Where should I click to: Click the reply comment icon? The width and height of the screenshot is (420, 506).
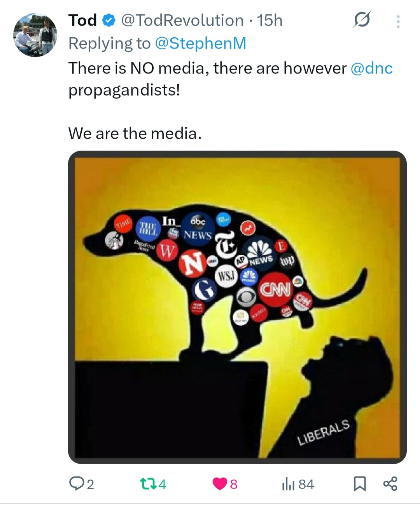coord(75,484)
